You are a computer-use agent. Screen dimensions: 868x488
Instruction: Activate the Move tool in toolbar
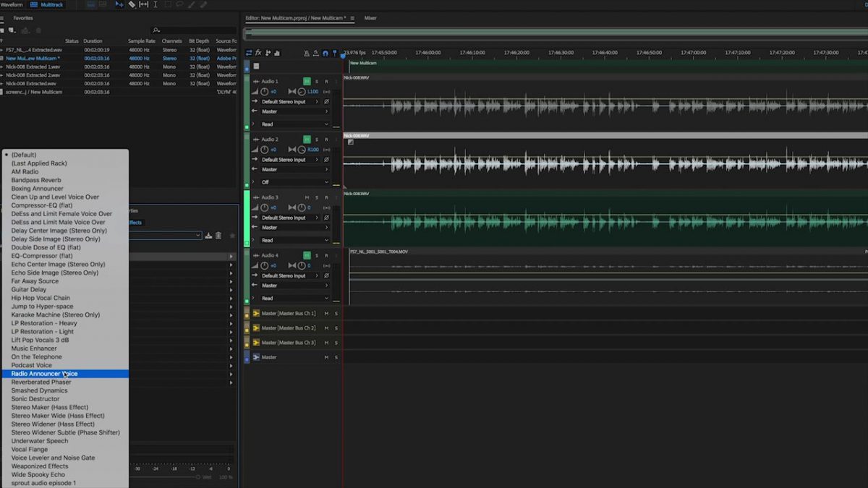pos(119,4)
